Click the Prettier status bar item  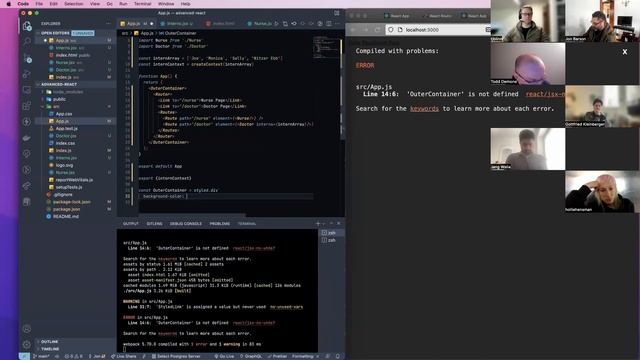pos(278,356)
